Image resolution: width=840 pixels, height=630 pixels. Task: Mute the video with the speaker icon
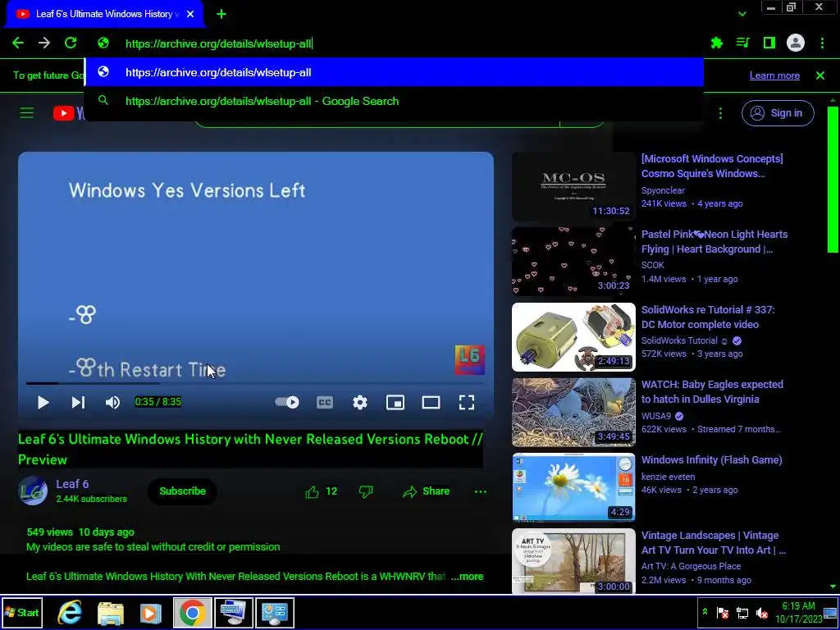coord(112,402)
